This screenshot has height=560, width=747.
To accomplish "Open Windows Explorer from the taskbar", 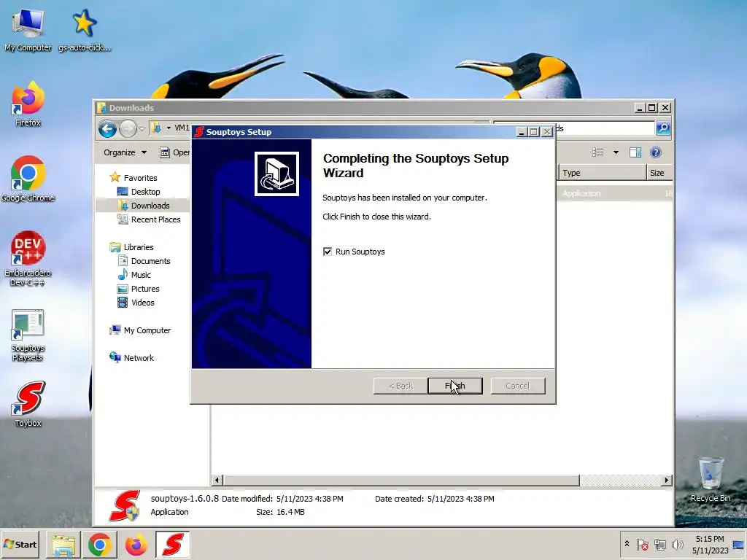I will pyautogui.click(x=63, y=545).
